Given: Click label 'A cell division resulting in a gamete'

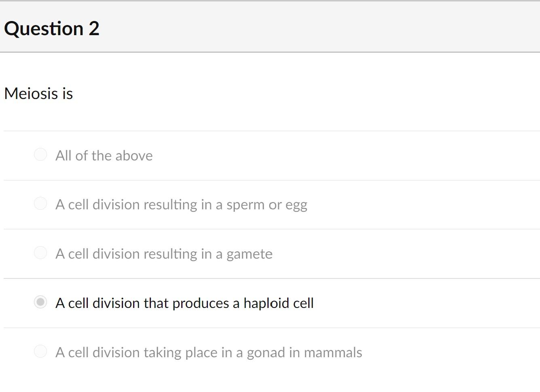Looking at the screenshot, I should [x=164, y=254].
